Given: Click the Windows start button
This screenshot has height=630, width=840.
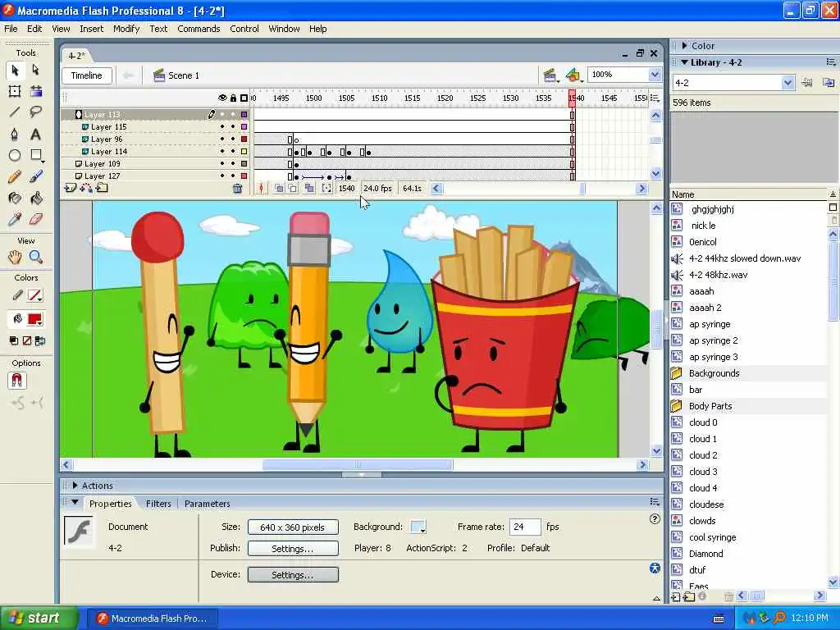Looking at the screenshot, I should 39,619.
